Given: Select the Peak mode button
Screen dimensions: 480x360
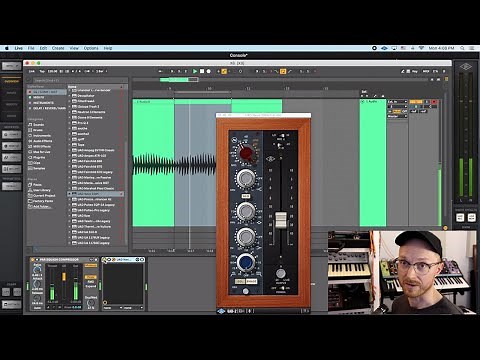Looking at the screenshot, I should (91, 277).
